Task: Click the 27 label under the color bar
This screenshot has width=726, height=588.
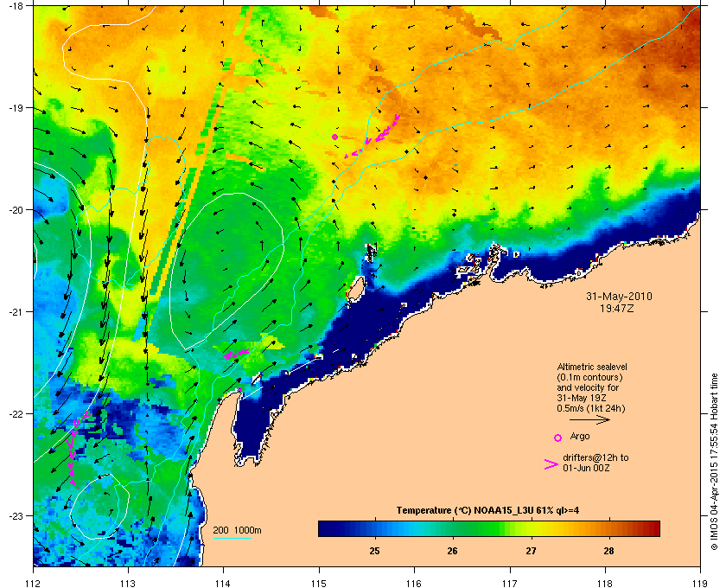Action: coord(531,551)
